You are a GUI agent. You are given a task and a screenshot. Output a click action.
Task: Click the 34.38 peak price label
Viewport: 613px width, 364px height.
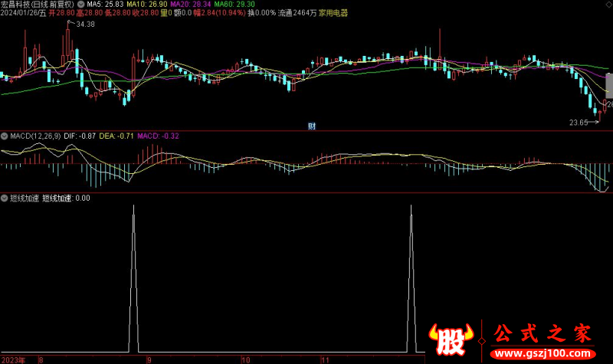[x=85, y=25]
